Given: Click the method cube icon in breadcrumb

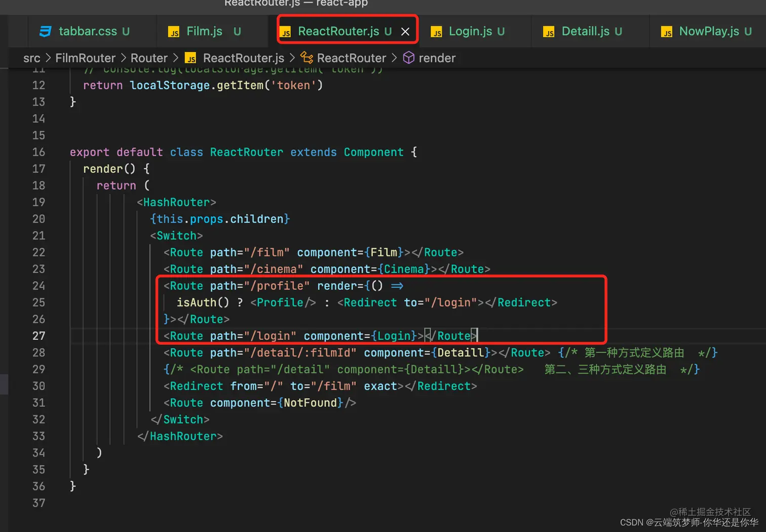Looking at the screenshot, I should click(x=409, y=58).
